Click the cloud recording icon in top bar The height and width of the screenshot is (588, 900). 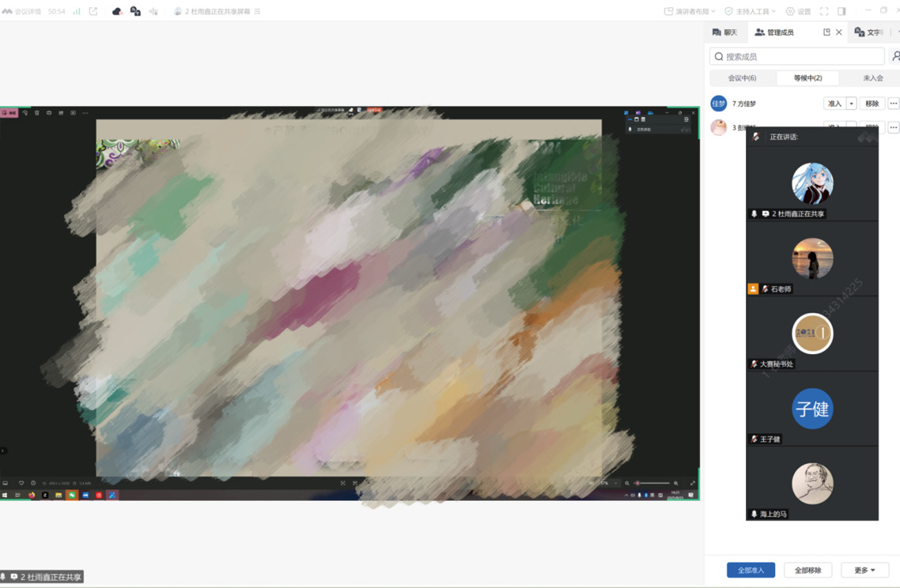tap(117, 12)
